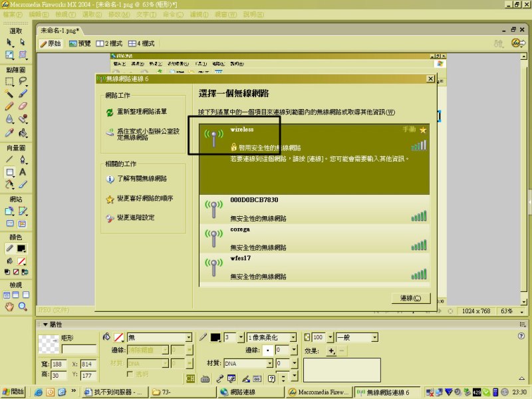Viewport: 532px width, 399px height.
Task: Select the Blur tool
Action: (x=9, y=119)
